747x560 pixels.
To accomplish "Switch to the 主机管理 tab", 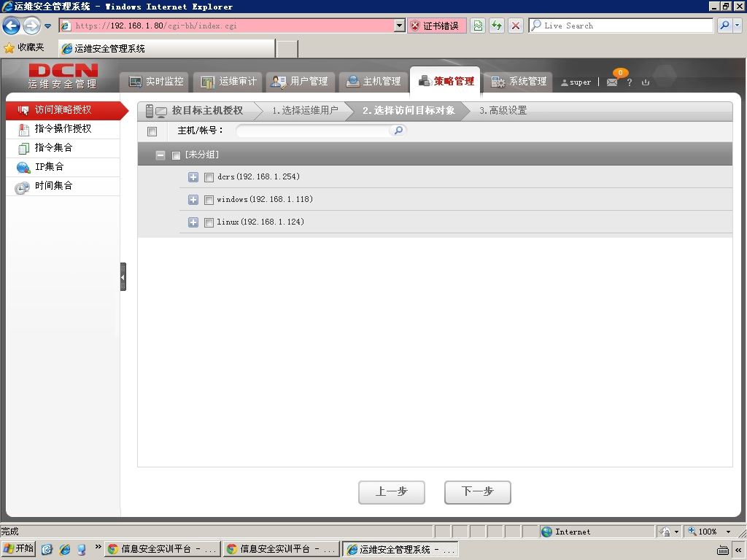I will pyautogui.click(x=373, y=82).
